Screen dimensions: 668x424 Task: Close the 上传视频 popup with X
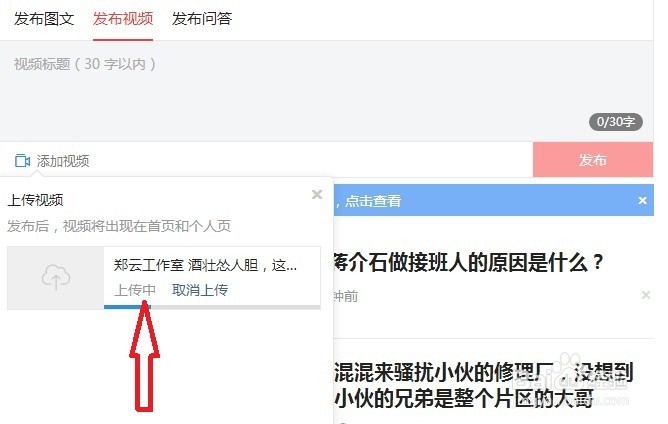click(x=317, y=194)
